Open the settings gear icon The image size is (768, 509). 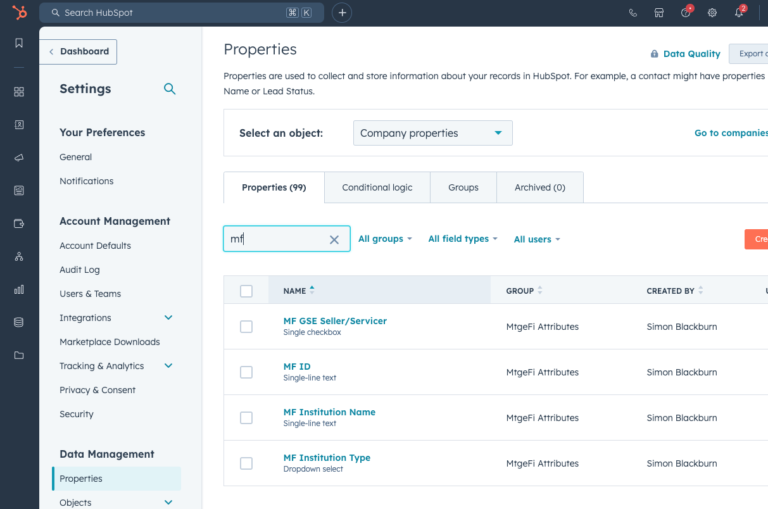point(712,13)
